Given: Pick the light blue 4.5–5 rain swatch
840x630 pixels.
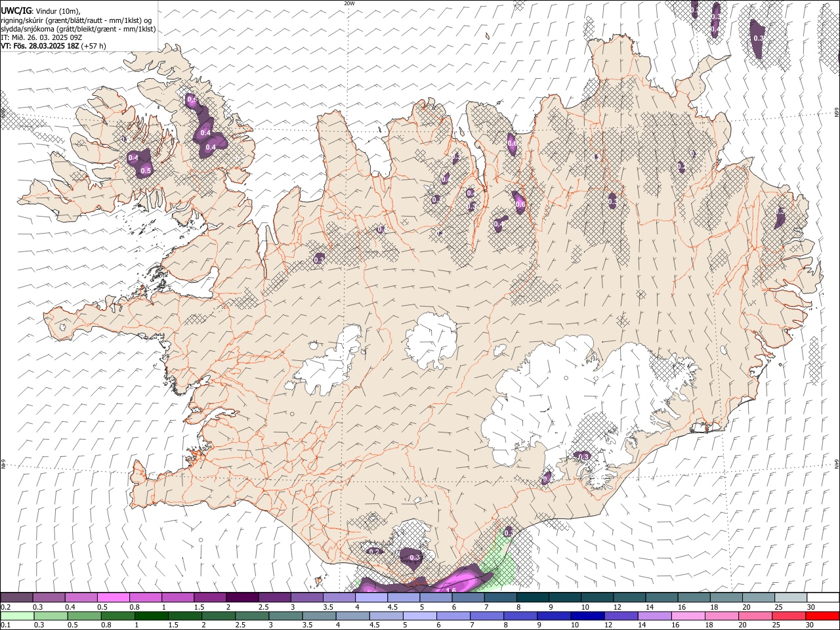Looking at the screenshot, I should coord(386,616).
